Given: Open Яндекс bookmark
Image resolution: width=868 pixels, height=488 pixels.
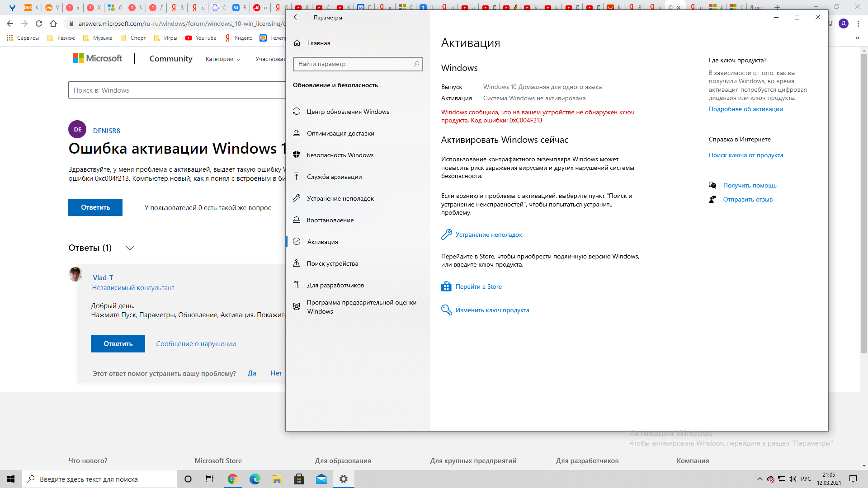Looking at the screenshot, I should pyautogui.click(x=239, y=38).
